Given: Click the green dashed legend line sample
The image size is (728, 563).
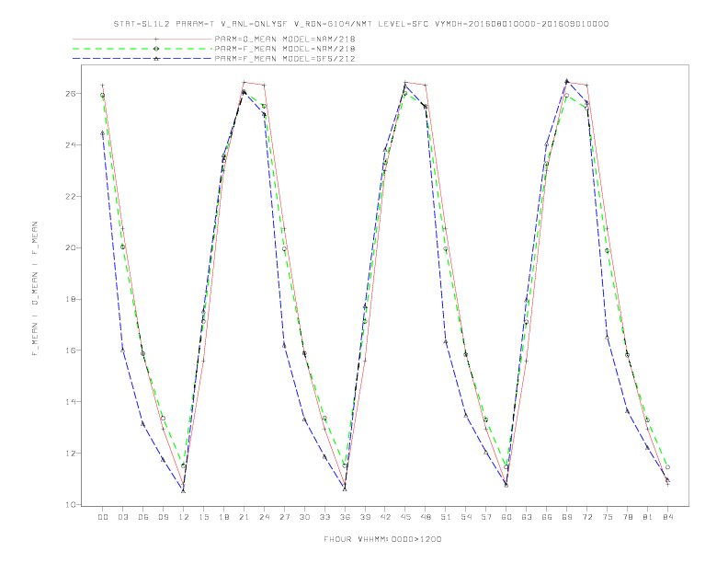Looking at the screenshot, I should pyautogui.click(x=142, y=49).
